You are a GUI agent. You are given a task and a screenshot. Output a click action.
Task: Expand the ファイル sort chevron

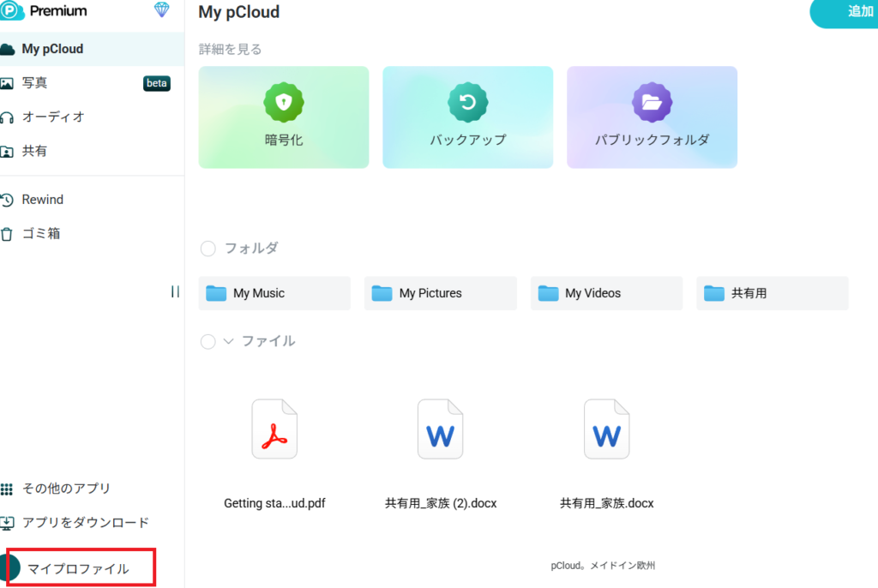click(228, 341)
